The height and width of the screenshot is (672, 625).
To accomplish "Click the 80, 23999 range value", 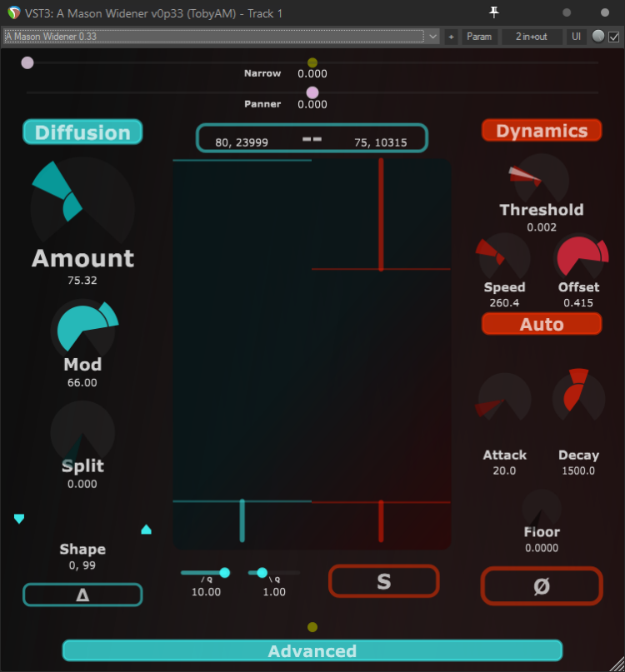I will pos(242,142).
